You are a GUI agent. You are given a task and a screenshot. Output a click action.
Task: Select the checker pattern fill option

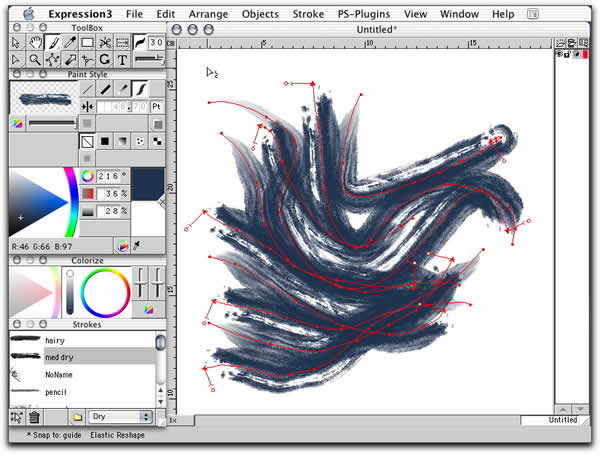(x=157, y=141)
